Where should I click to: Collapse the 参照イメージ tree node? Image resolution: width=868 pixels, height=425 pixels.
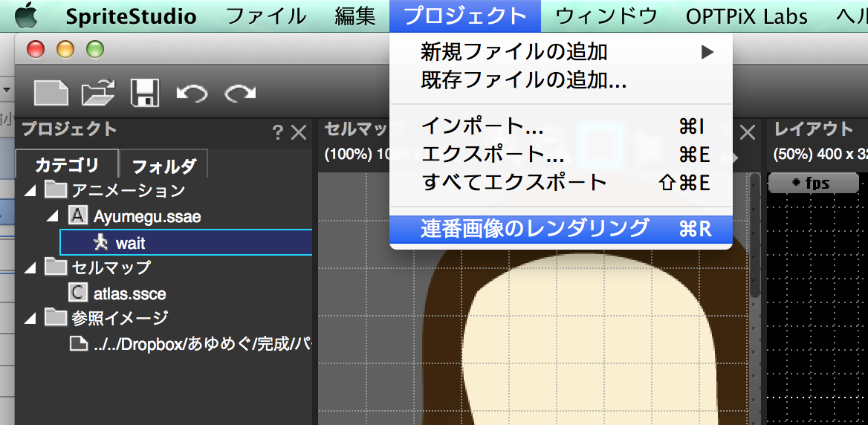[x=30, y=319]
